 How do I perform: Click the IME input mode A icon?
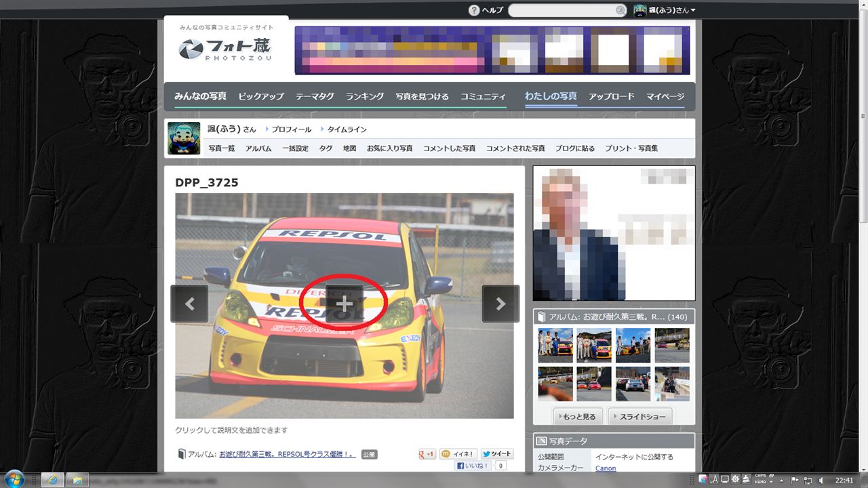714,479
